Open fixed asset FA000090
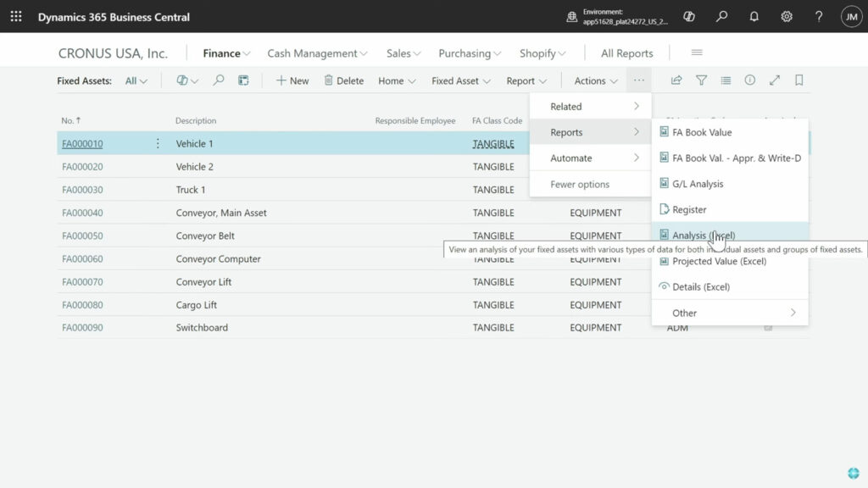This screenshot has width=868, height=488. [82, 328]
